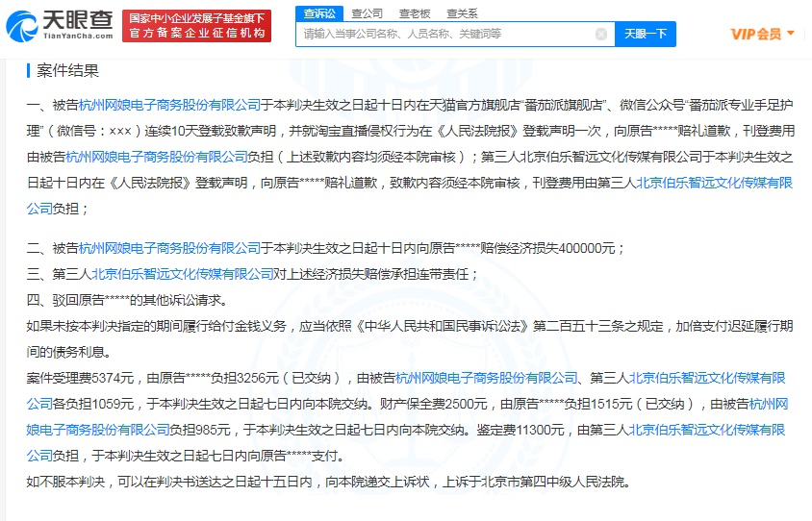Click the text 上诉于北京市第四中级人民法院

pos(533,483)
